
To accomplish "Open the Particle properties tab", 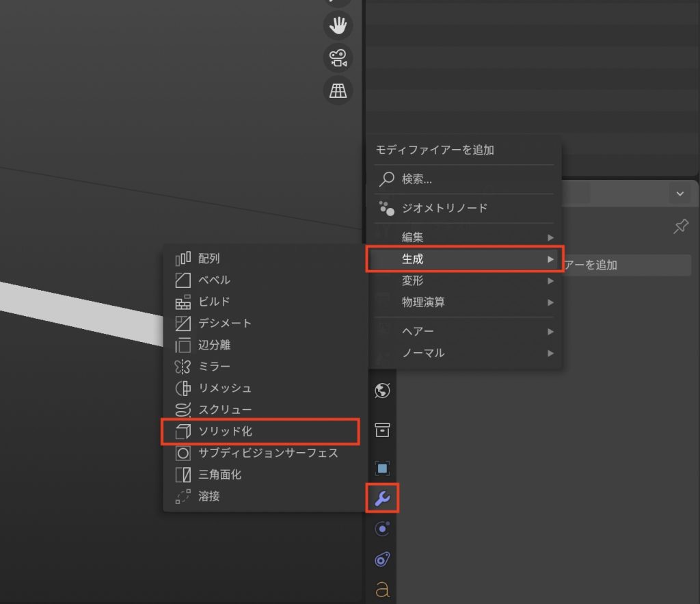I will point(382,529).
